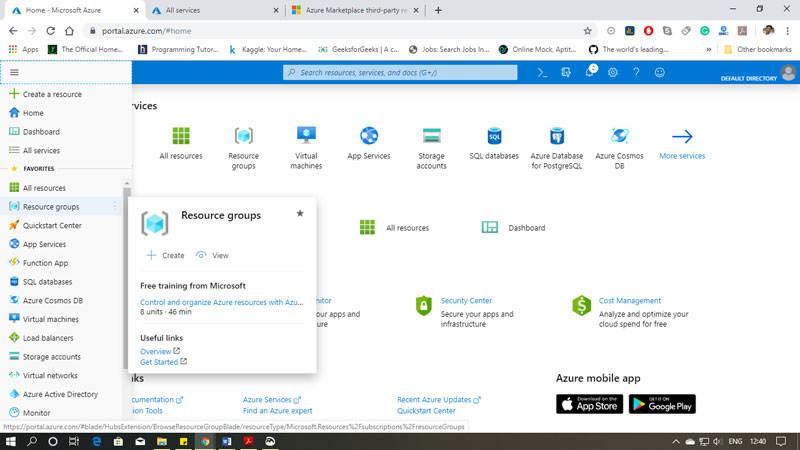This screenshot has width=800, height=450.
Task: Select Dashboard in left sidebar
Action: [41, 132]
